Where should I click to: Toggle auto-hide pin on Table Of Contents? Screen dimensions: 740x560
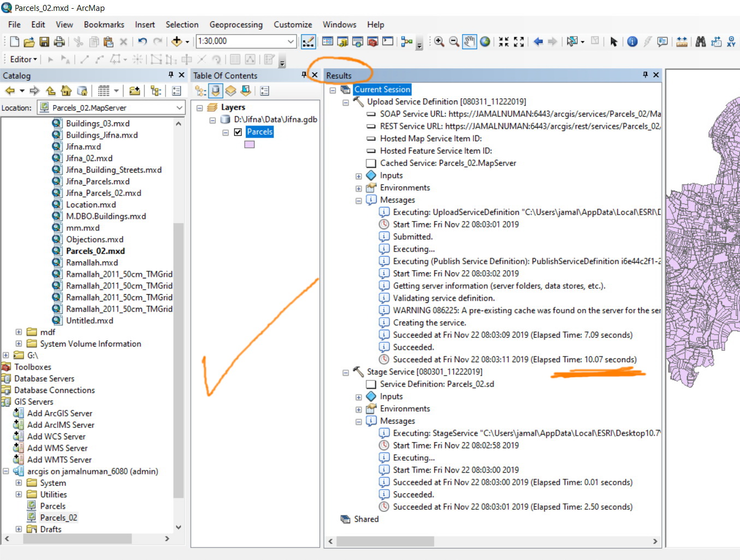304,75
